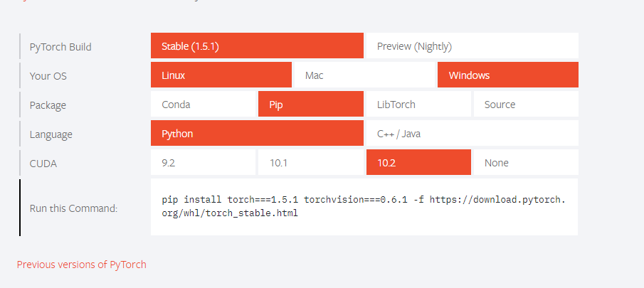Click the Run this Command label
Viewport: 644px width, 288px height.
(x=73, y=208)
